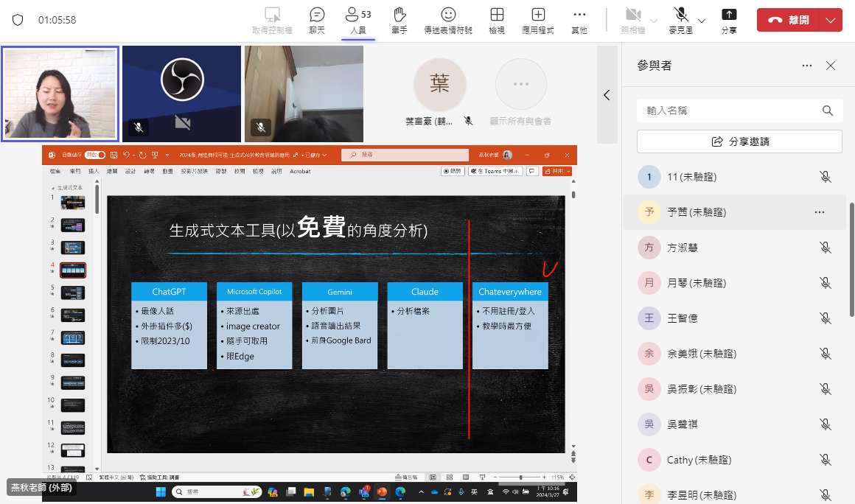Click the start-slideshow icon in quick access toolbar
Image resolution: width=855 pixels, height=504 pixels.
(x=155, y=155)
